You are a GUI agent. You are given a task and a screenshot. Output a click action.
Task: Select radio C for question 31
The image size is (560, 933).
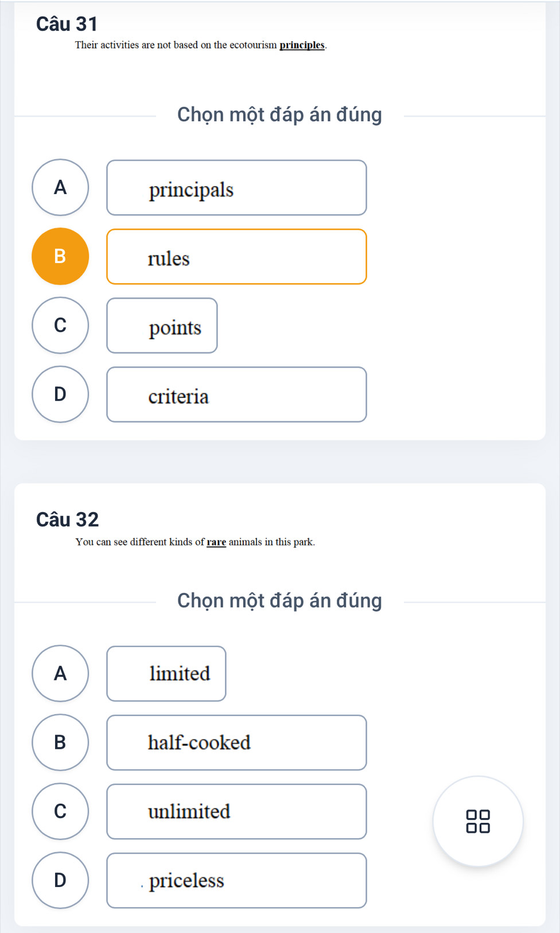[60, 325]
